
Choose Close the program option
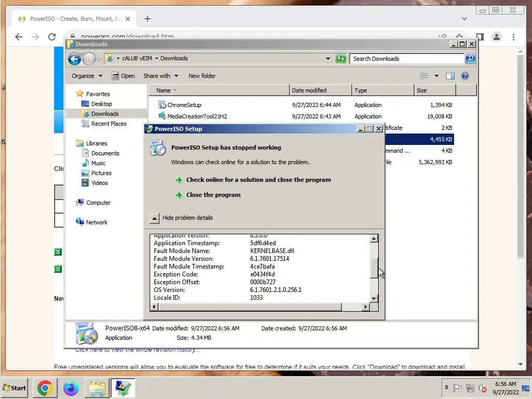click(x=213, y=195)
